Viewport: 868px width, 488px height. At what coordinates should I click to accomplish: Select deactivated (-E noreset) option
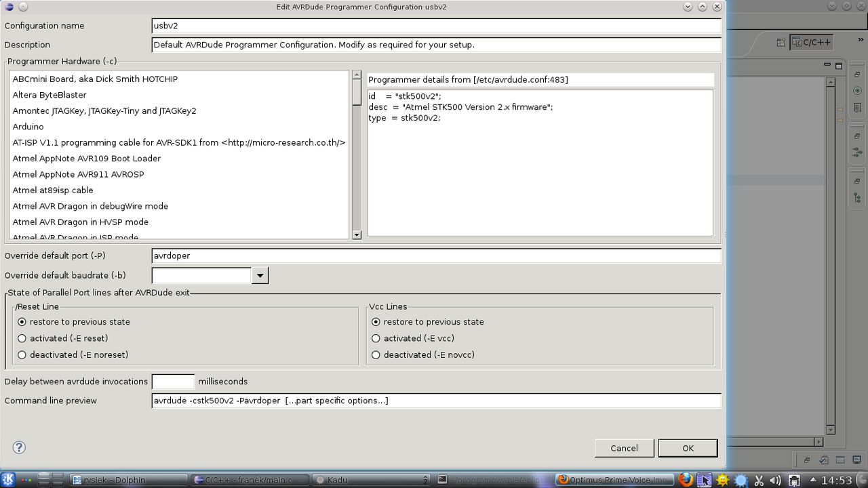pyautogui.click(x=22, y=354)
